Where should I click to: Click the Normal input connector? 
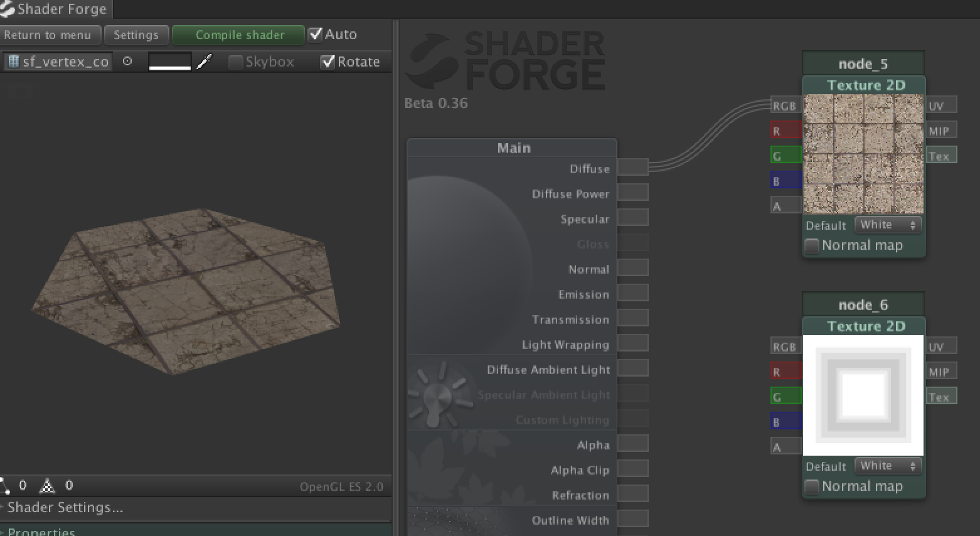pos(633,267)
